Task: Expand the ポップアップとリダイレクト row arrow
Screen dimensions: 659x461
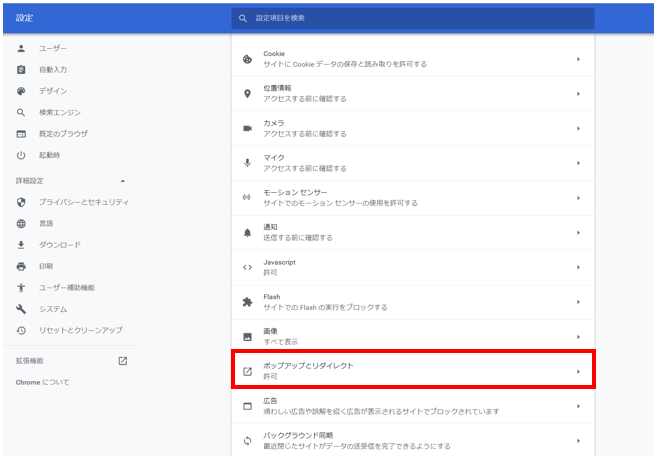Action: pyautogui.click(x=578, y=372)
